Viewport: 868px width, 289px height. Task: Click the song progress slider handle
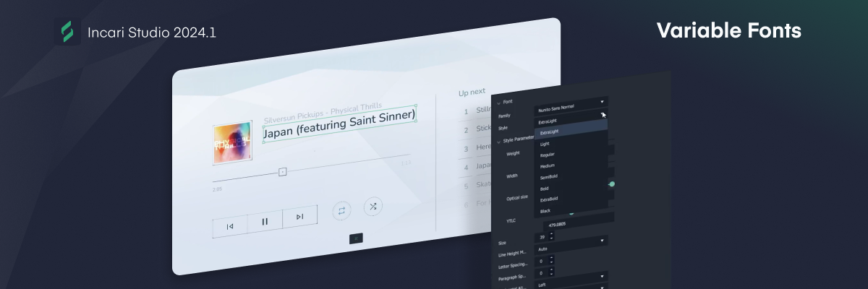coord(283,171)
